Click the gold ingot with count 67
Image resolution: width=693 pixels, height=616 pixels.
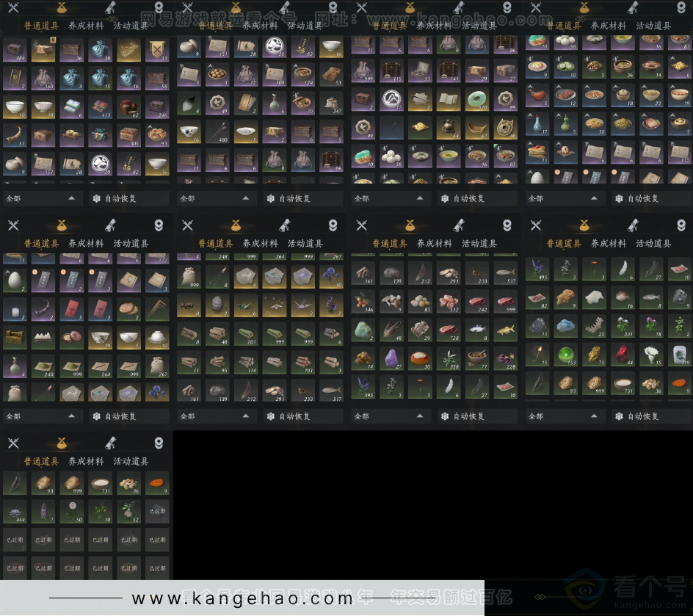[x=477, y=128]
